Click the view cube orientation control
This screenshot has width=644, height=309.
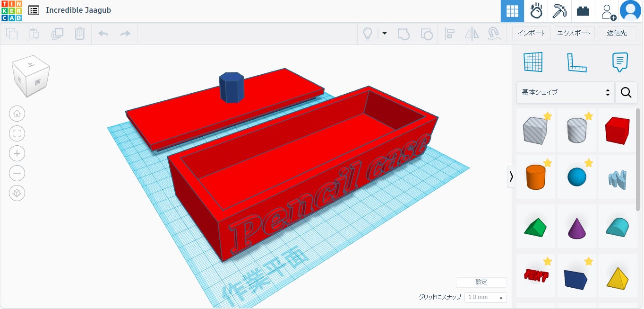pos(31,77)
